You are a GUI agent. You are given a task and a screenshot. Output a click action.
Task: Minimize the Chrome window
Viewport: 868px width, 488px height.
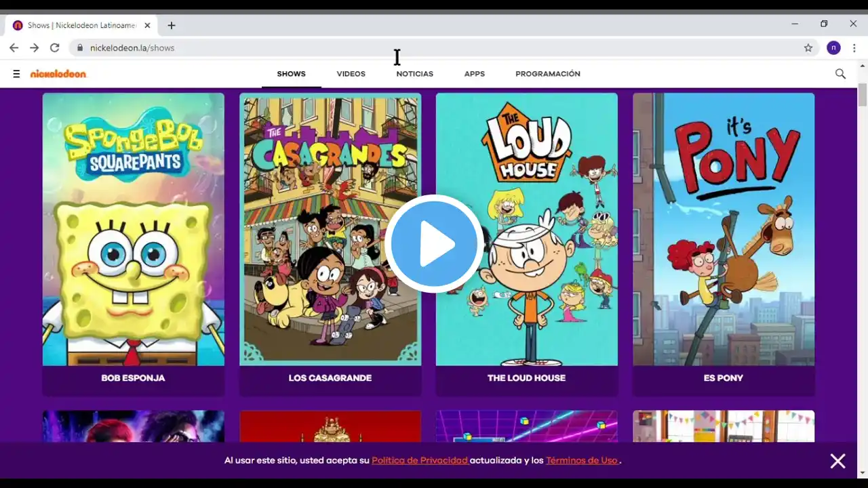(795, 24)
